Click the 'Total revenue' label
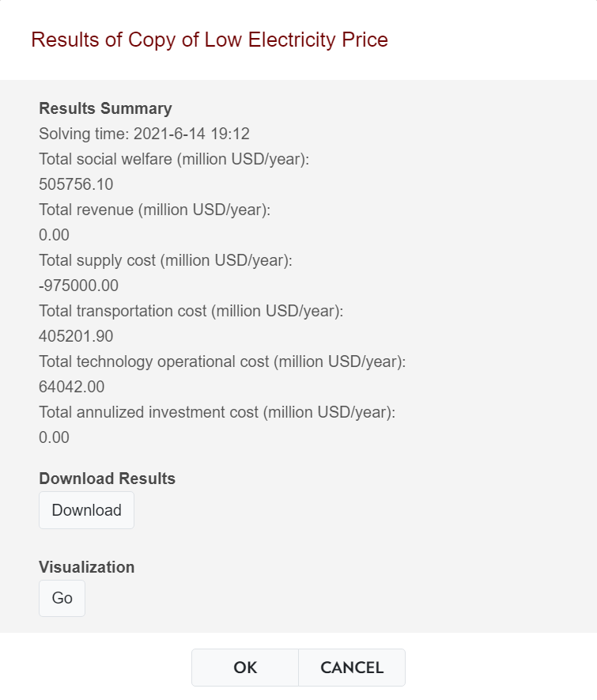 (x=154, y=210)
